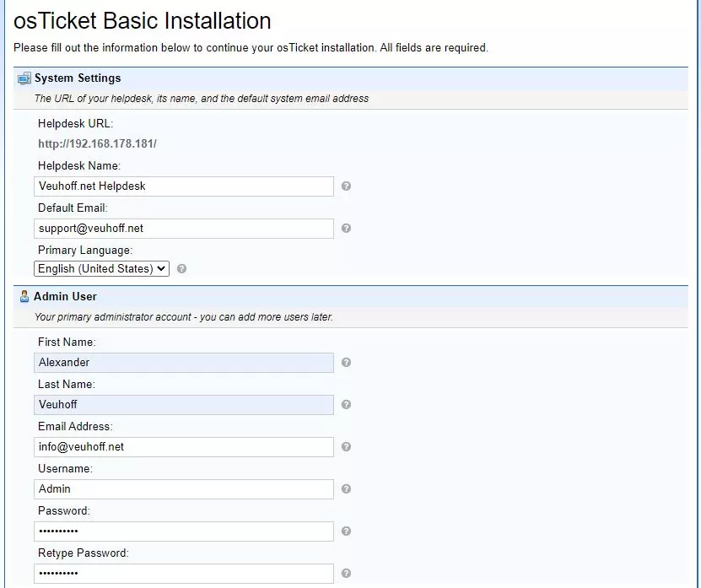Click help icon beside Helpdesk Name field
The width and height of the screenshot is (701, 588).
pos(346,186)
